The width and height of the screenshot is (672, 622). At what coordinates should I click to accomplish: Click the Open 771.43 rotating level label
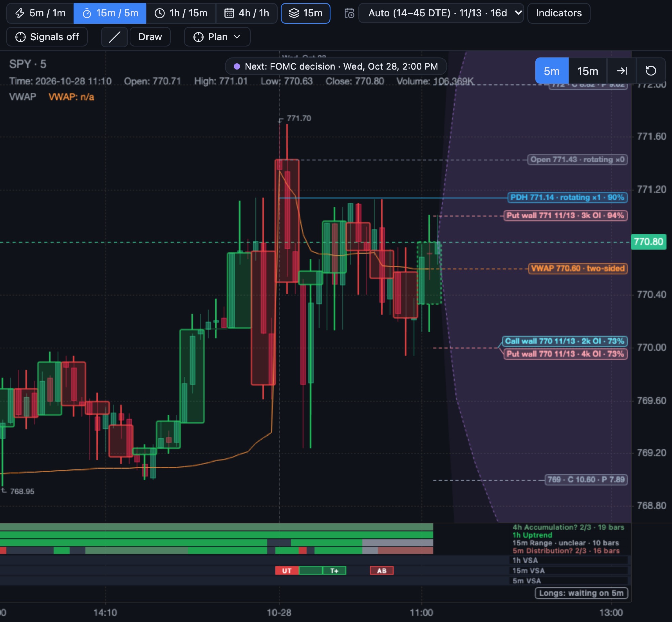coord(577,160)
